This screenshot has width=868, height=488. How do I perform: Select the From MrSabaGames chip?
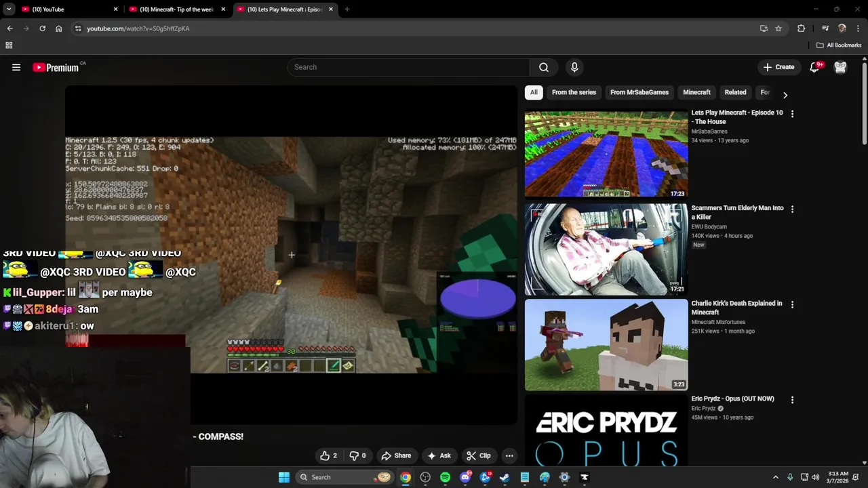point(639,92)
